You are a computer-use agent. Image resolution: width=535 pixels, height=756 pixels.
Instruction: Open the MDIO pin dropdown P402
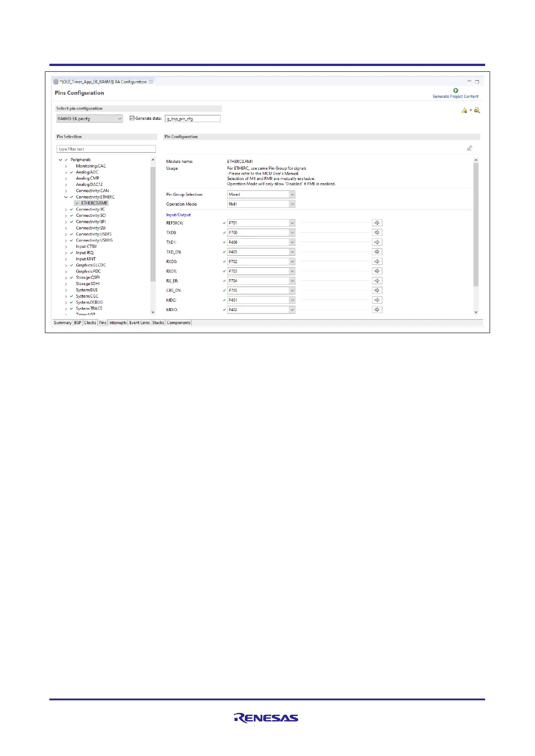pos(261,310)
